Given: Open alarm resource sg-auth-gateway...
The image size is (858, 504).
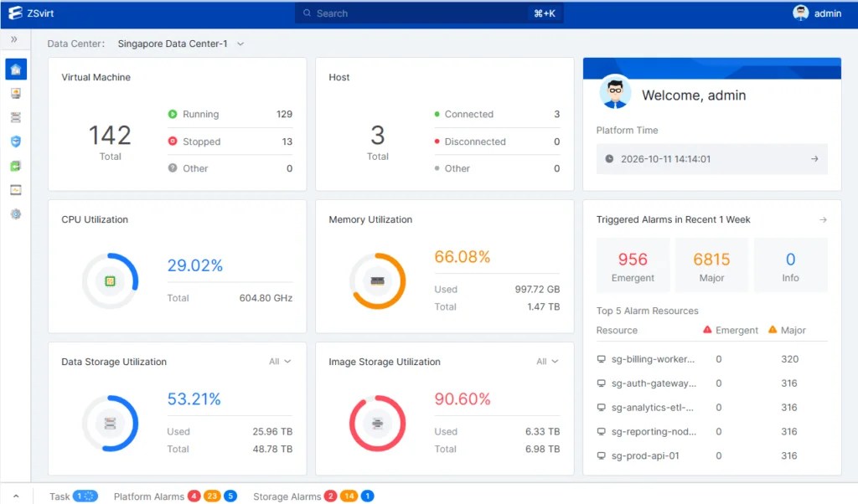Looking at the screenshot, I should coord(654,383).
